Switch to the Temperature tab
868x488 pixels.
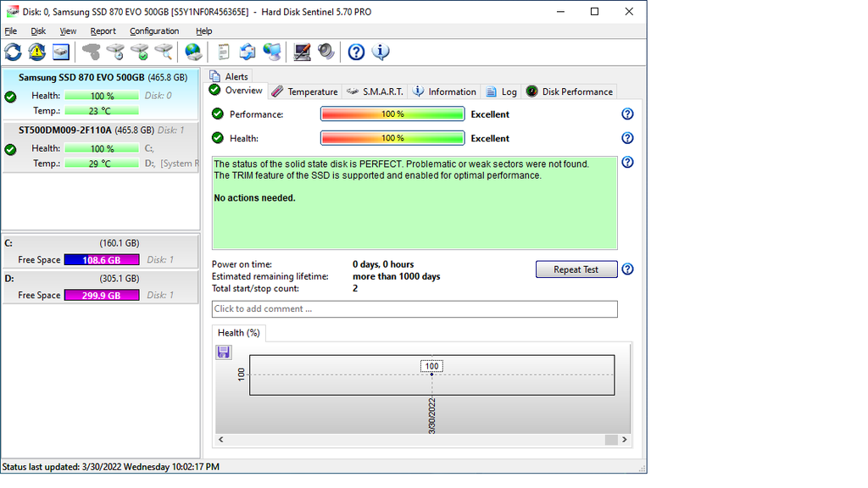click(x=304, y=91)
